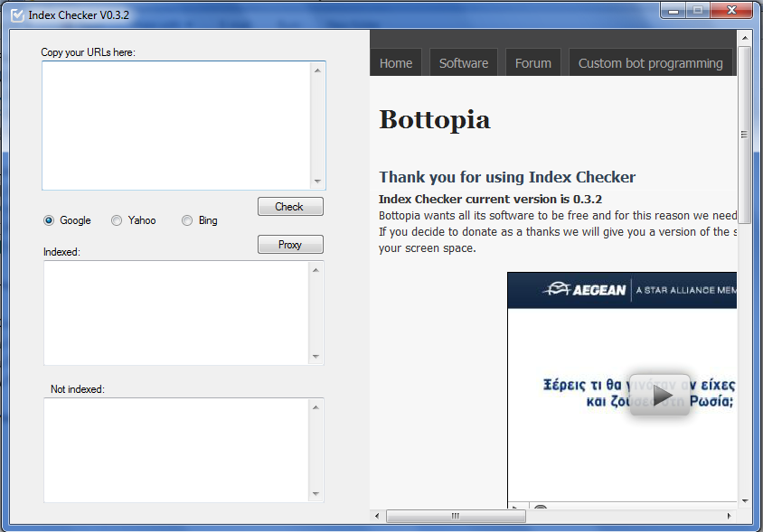Click the 'Not indexed:' label
This screenshot has height=532, width=763.
point(78,389)
